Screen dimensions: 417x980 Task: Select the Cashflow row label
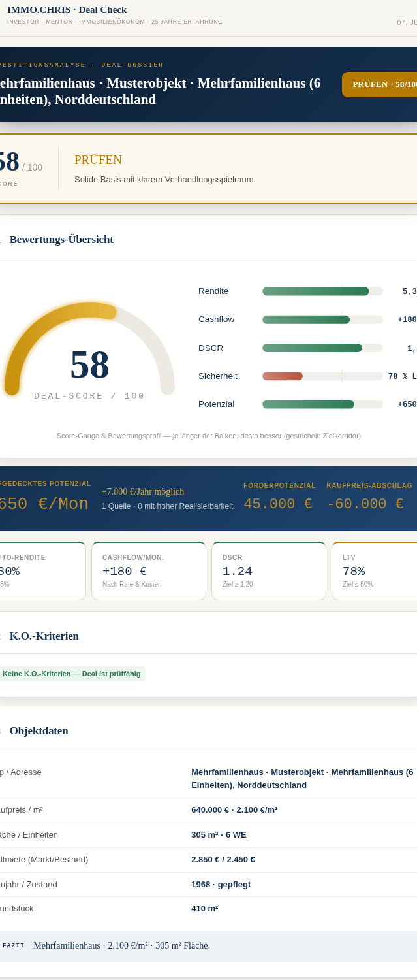pos(216,319)
